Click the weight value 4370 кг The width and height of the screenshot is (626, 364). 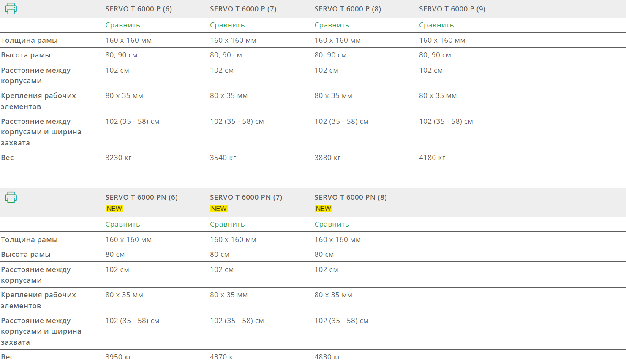pos(223,357)
